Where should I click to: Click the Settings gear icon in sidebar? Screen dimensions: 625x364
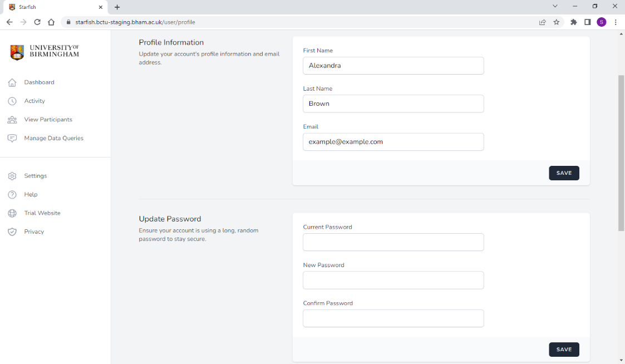(x=12, y=176)
